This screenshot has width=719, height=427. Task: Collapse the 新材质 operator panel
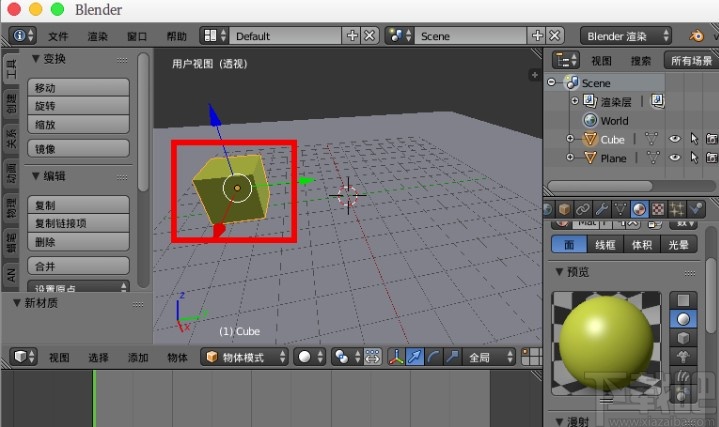coord(17,303)
